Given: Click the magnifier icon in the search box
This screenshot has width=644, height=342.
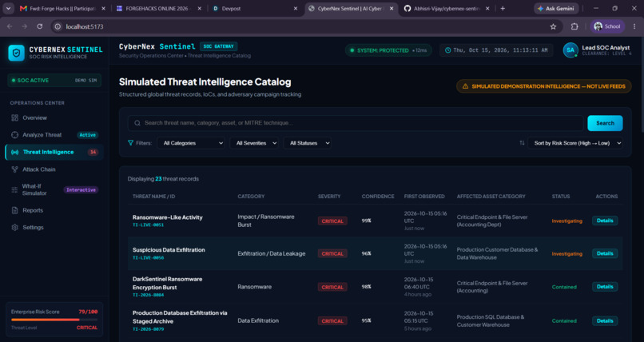Looking at the screenshot, I should tap(137, 123).
